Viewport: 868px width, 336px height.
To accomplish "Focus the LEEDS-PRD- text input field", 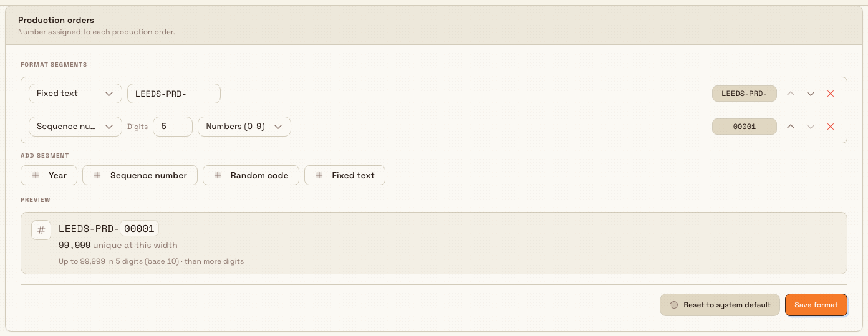I will (174, 94).
